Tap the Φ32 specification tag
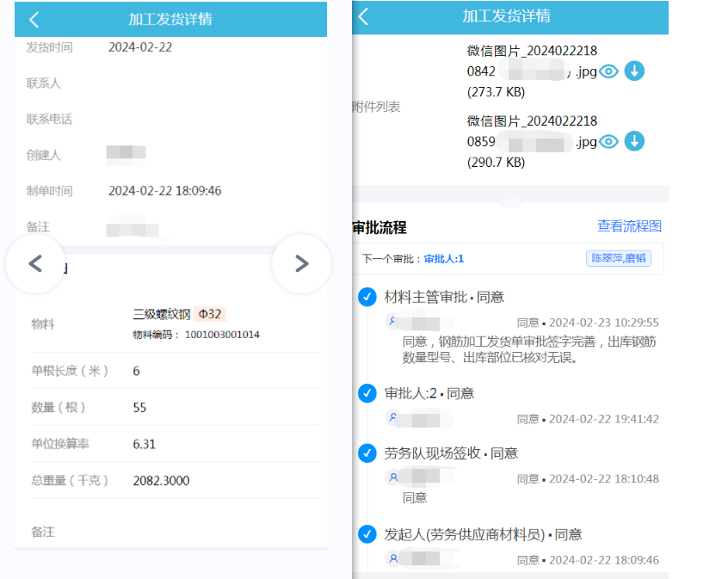Image resolution: width=728 pixels, height=579 pixels. (x=211, y=314)
